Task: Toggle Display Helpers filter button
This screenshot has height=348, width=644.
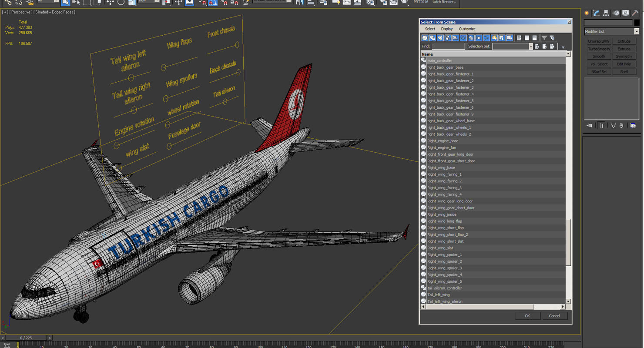Action: coord(456,38)
